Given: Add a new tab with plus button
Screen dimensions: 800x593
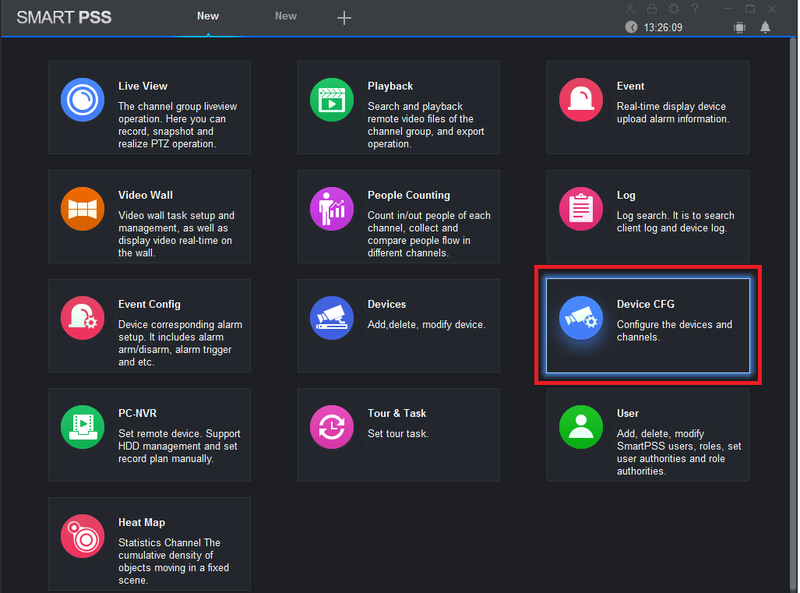Looking at the screenshot, I should point(344,18).
